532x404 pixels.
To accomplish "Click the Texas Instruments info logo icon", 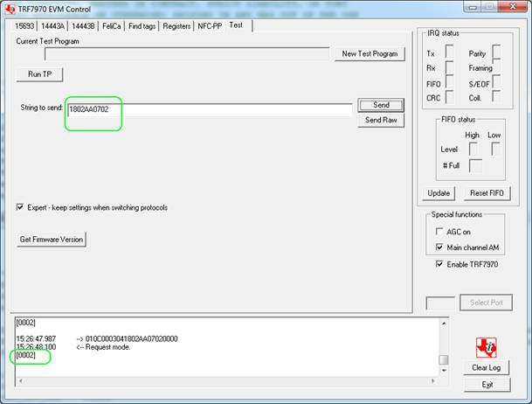I will (486, 347).
